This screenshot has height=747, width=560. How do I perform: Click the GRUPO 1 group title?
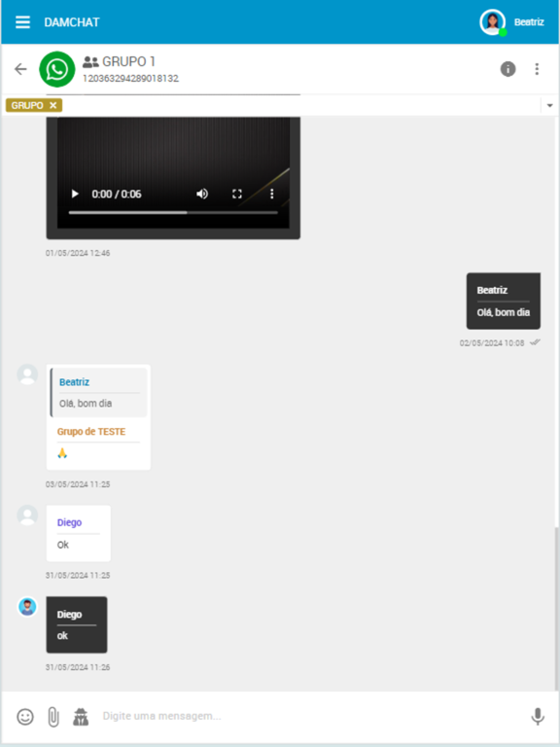coord(128,61)
